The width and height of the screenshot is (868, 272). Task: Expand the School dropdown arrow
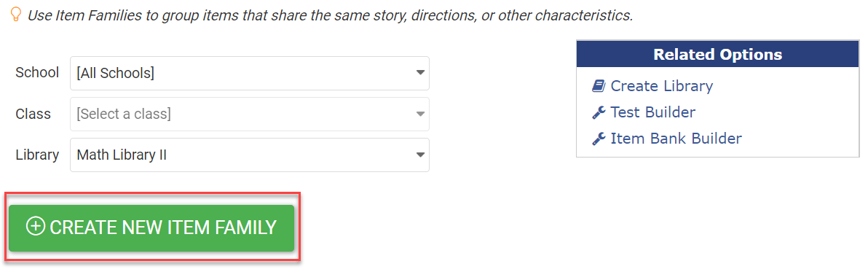pos(420,73)
